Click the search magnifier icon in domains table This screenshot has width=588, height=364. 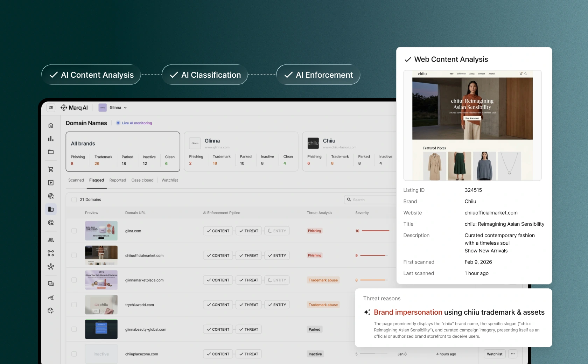click(349, 199)
